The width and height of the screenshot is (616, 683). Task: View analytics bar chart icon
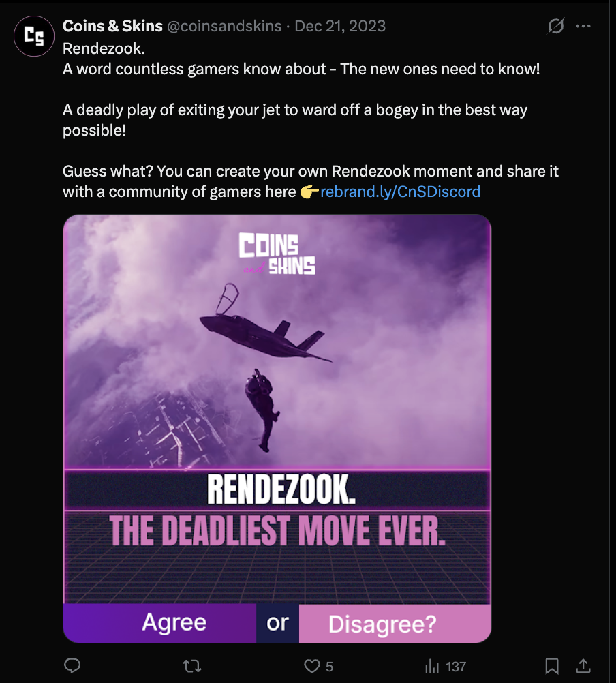[432, 666]
